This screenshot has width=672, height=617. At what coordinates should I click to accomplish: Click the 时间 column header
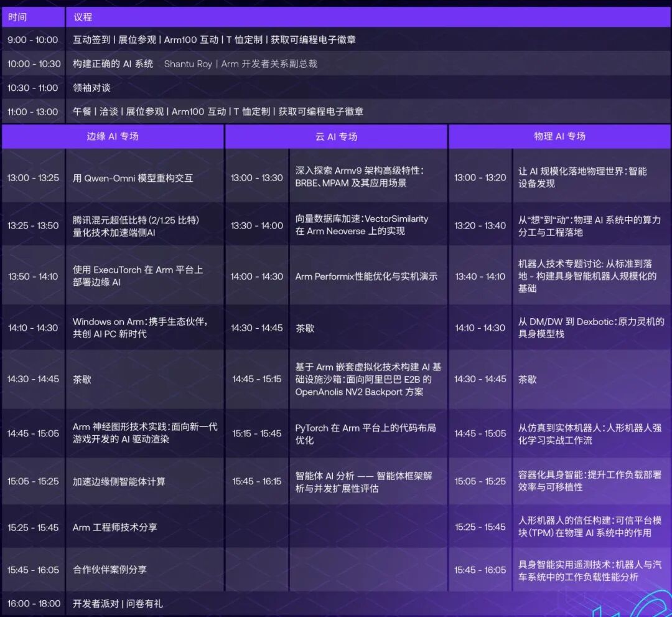coord(17,17)
